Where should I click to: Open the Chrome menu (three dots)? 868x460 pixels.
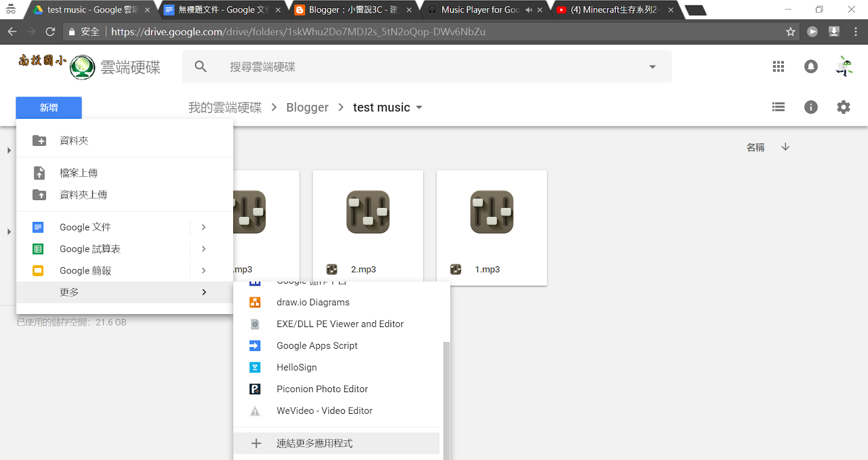[x=856, y=32]
